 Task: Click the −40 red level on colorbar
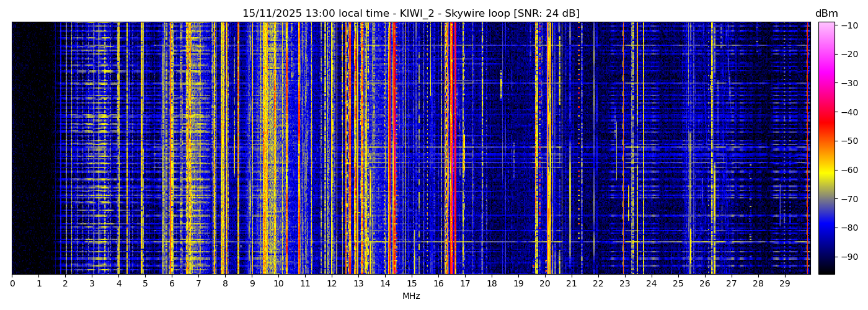[x=826, y=112]
